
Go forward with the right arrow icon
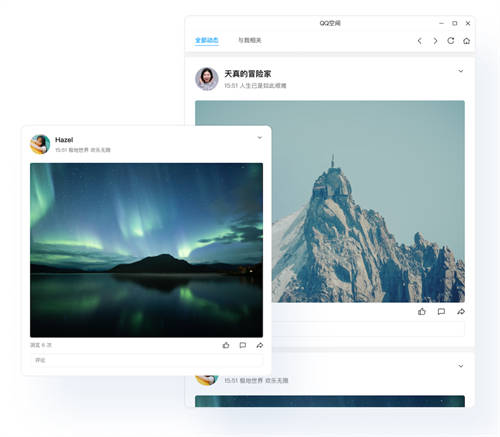[435, 41]
